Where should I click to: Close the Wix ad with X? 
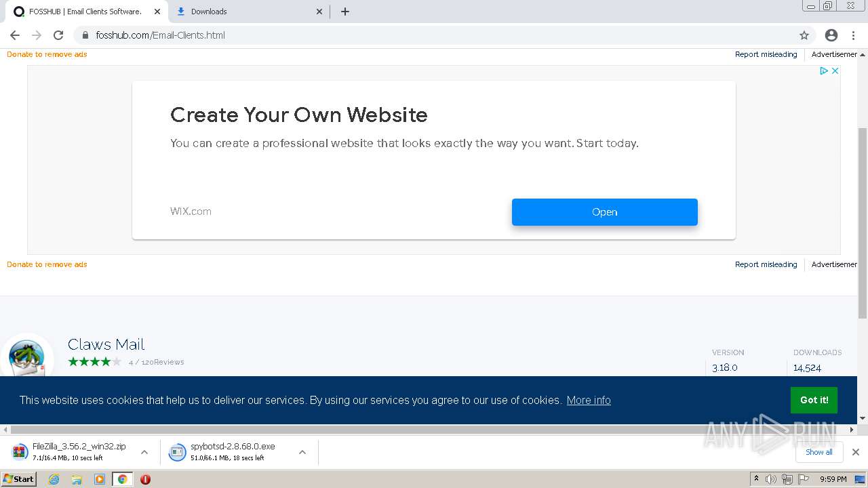pos(835,70)
